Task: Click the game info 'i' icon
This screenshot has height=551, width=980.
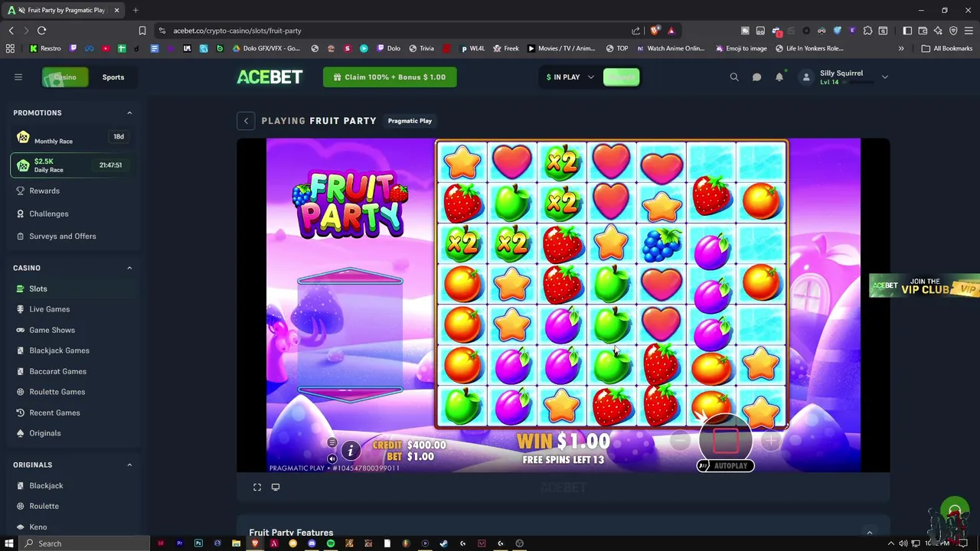Action: (x=351, y=451)
